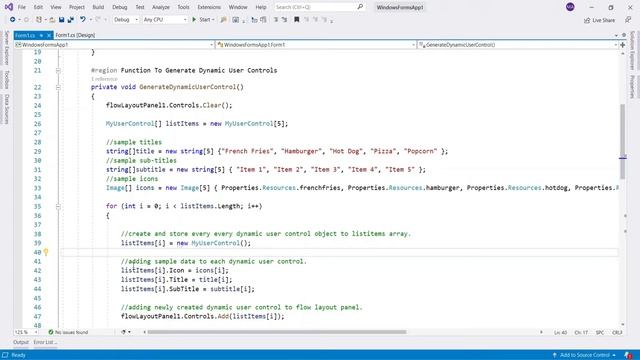Viewport: 640px width, 360px height.
Task: Click the Save All toolbar icon
Action: [71, 20]
